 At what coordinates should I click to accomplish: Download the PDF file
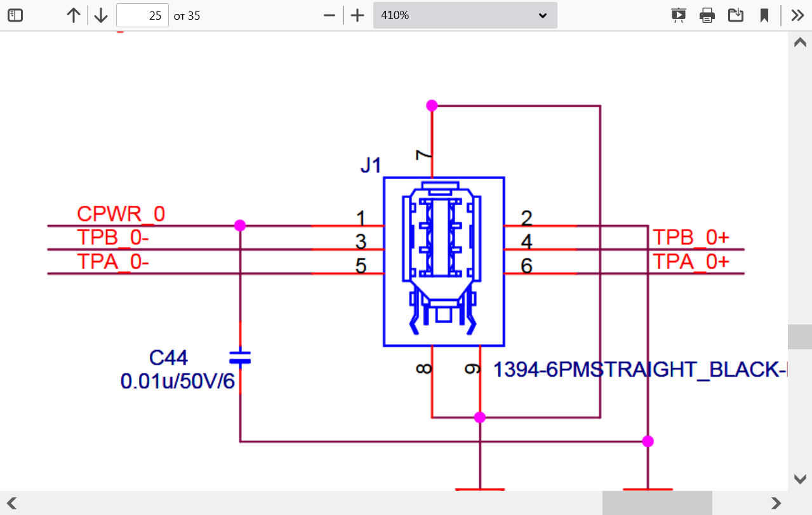point(736,15)
